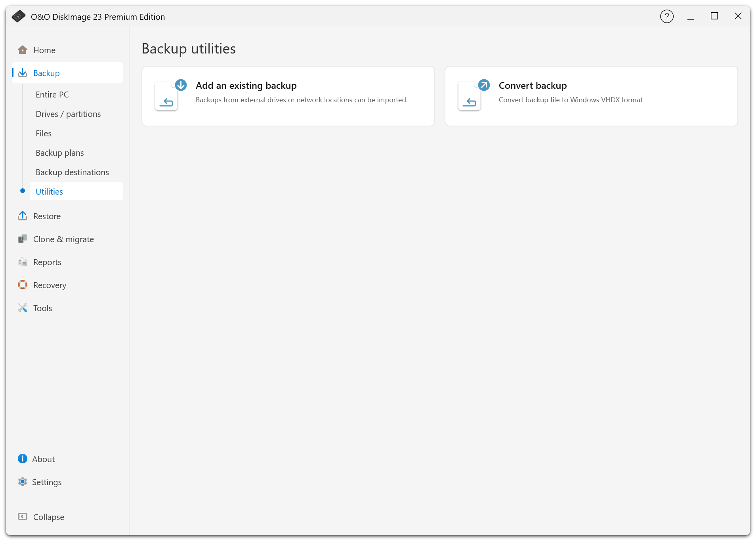Click the Restore upload-arrow icon
The height and width of the screenshot is (541, 756).
[x=23, y=216]
